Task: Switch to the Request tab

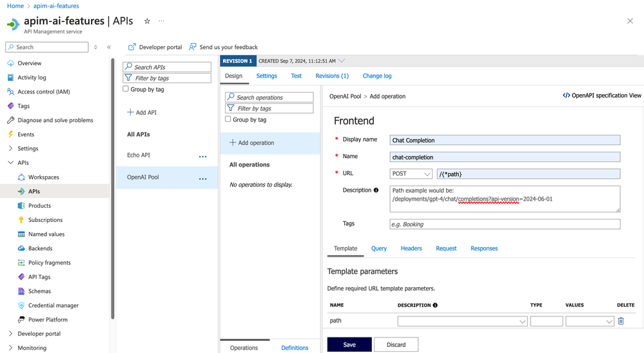Action: (x=446, y=248)
